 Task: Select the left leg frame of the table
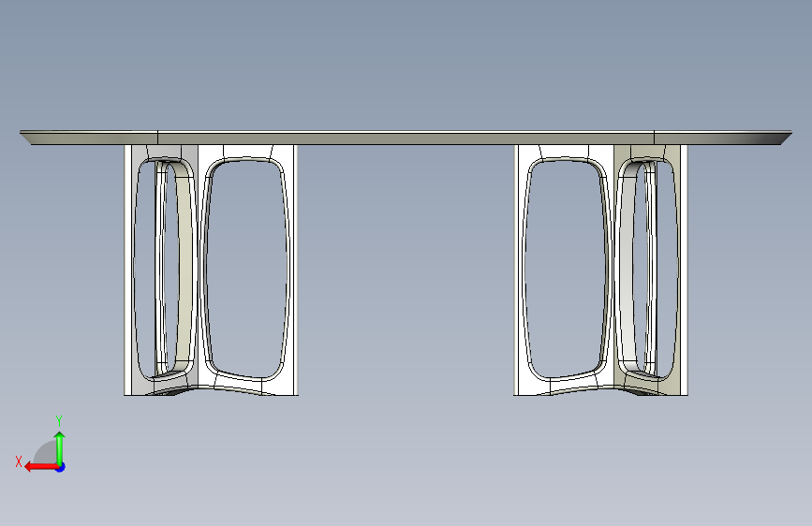(212, 270)
